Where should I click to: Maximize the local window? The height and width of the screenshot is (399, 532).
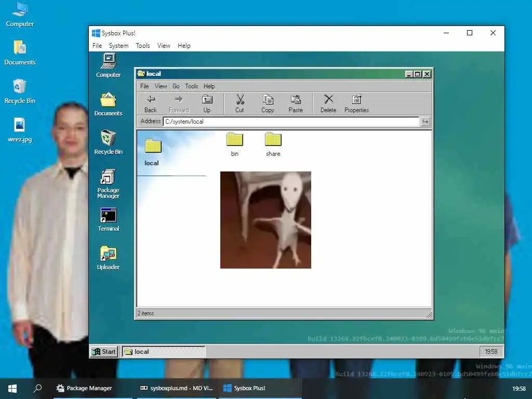click(418, 74)
